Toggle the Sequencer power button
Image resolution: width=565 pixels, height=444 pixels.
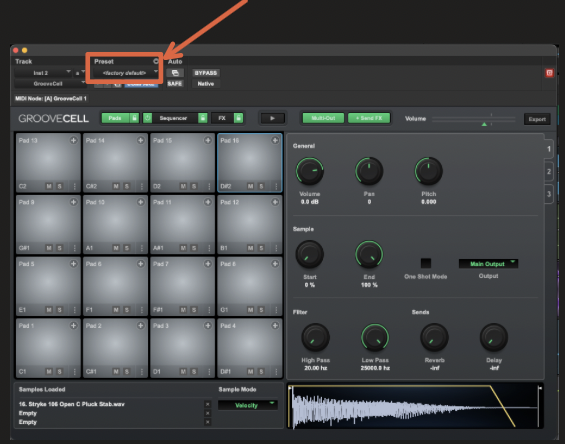point(147,118)
